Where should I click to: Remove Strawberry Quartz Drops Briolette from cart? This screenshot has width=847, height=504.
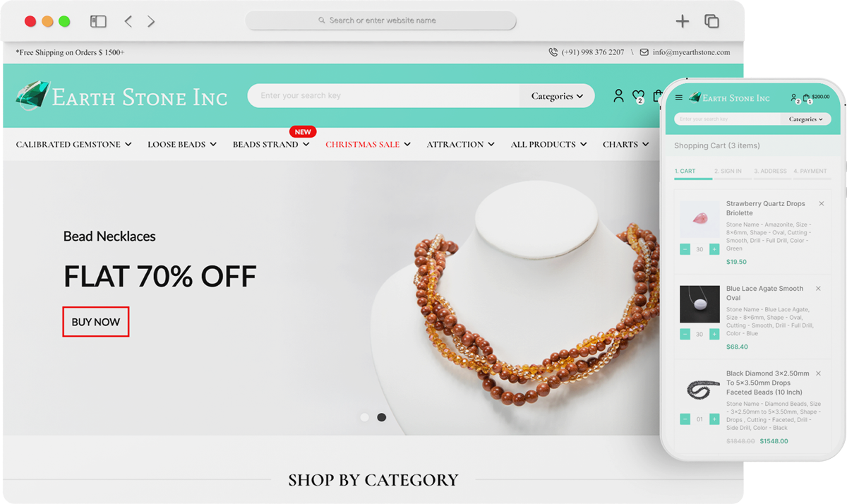tap(822, 204)
